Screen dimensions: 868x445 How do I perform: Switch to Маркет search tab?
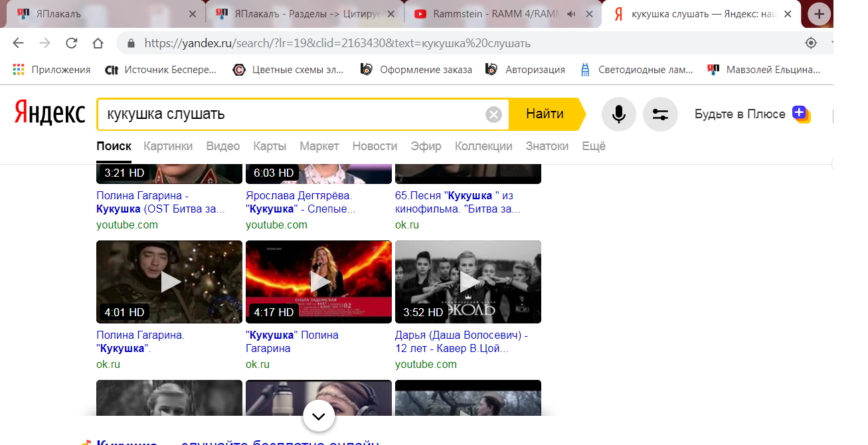point(319,146)
